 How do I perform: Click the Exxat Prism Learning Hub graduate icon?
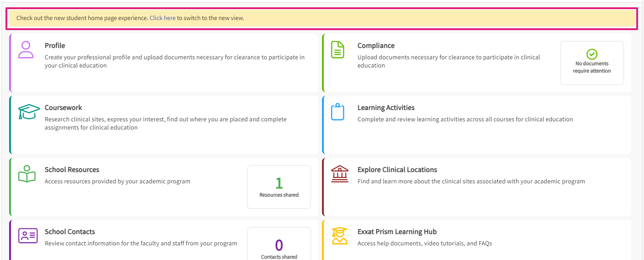point(339,236)
